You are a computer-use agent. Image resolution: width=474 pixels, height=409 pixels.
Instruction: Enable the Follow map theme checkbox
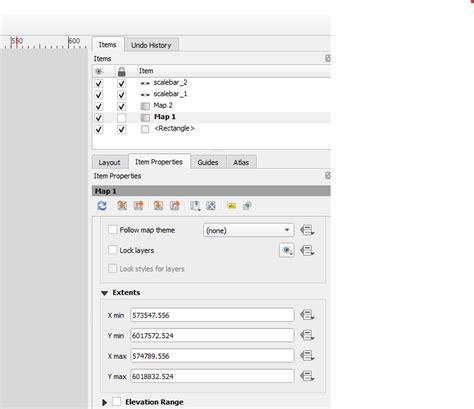113,230
